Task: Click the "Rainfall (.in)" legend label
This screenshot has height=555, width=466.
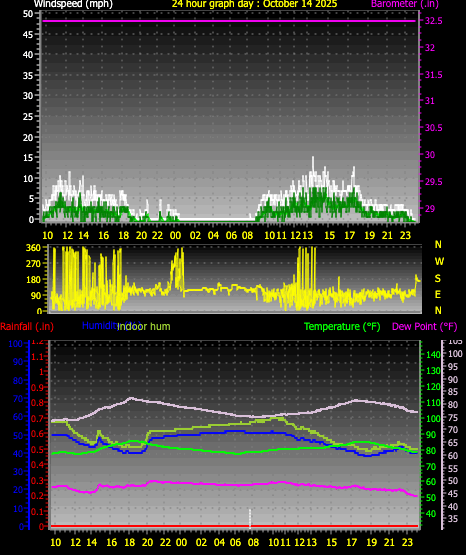Action: [x=27, y=326]
